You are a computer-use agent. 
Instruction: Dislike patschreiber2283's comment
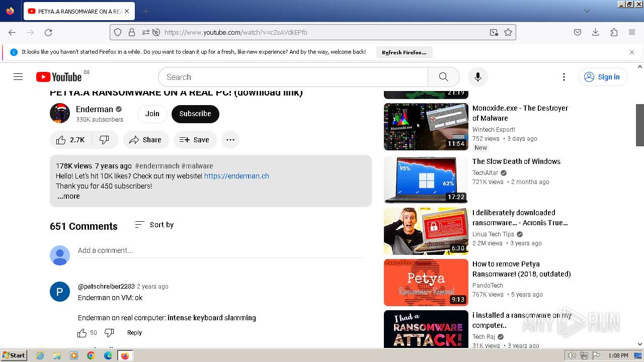pos(109,333)
